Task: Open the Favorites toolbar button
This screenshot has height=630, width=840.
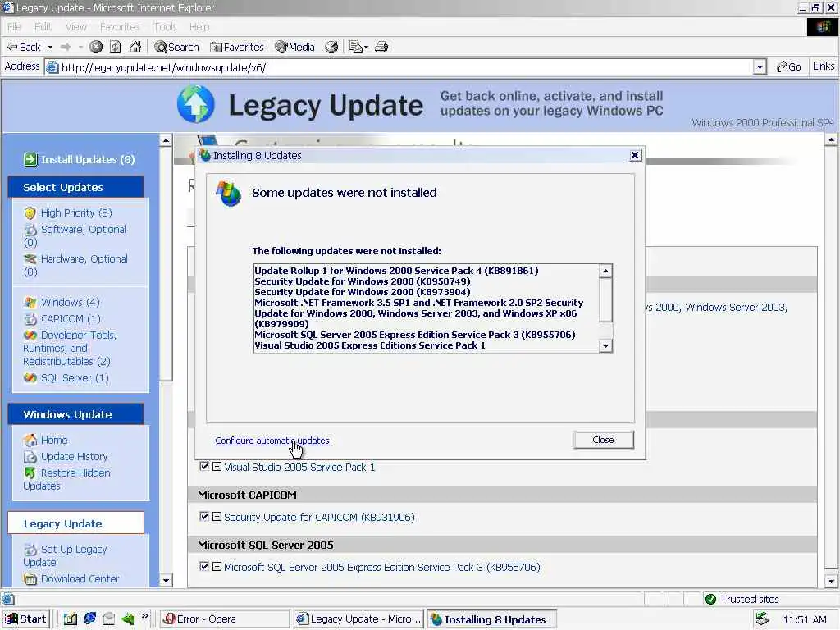Action: tap(237, 47)
